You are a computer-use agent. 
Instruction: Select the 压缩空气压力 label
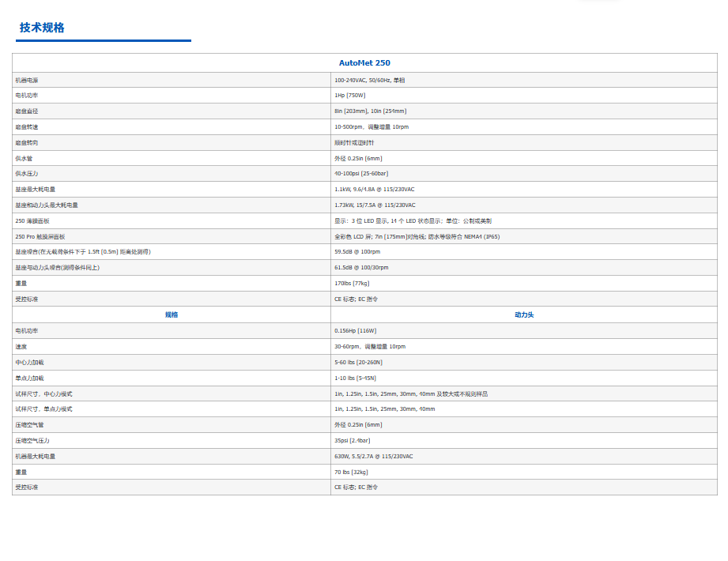click(x=32, y=441)
